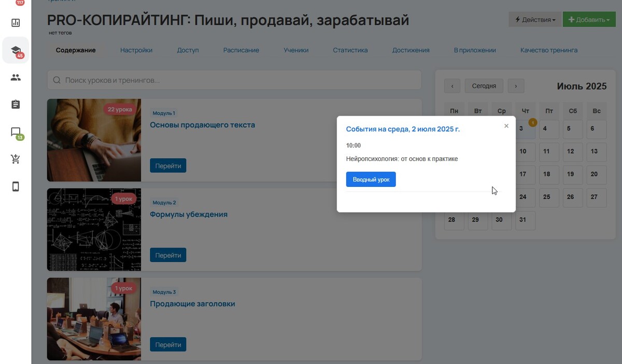Open the Статистика tab
This screenshot has width=622, height=364.
click(350, 50)
